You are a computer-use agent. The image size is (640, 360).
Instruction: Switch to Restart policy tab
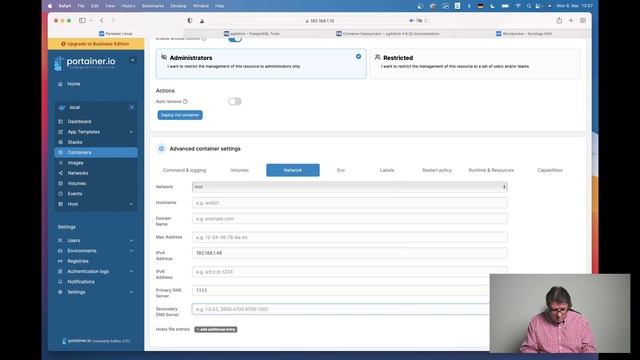point(437,170)
